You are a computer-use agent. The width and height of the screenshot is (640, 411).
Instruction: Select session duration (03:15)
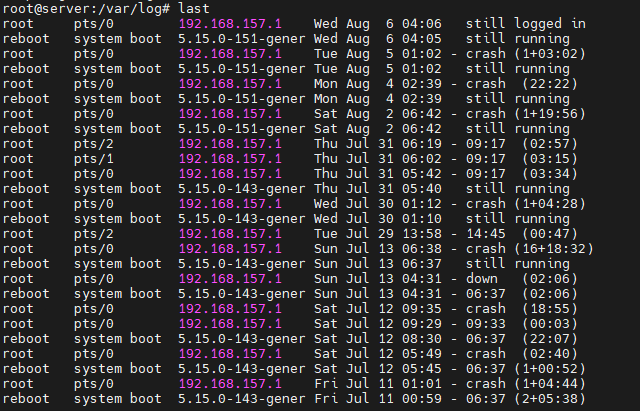point(550,159)
